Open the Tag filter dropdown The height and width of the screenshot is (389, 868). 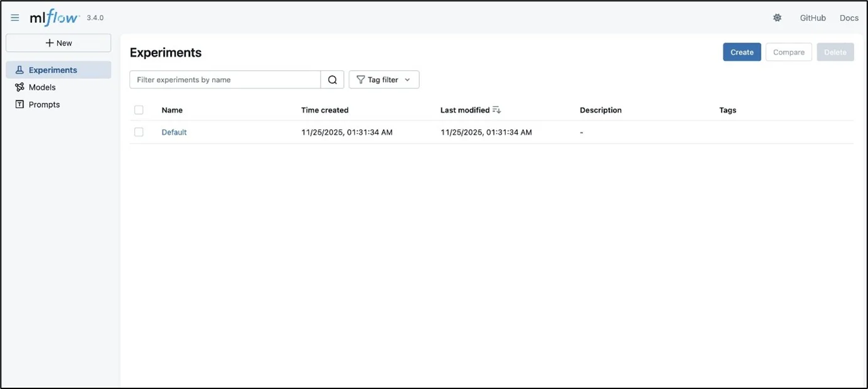tap(383, 80)
